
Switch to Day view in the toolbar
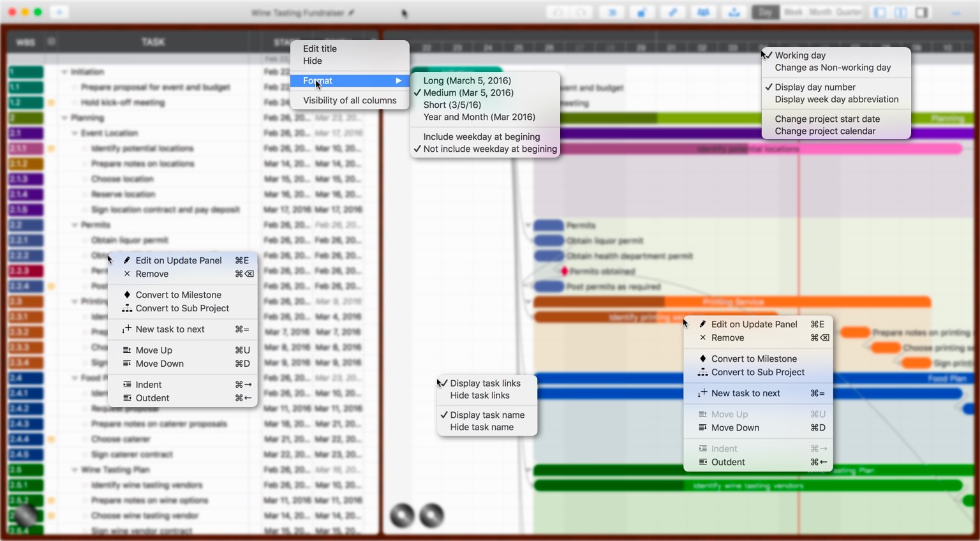click(765, 13)
